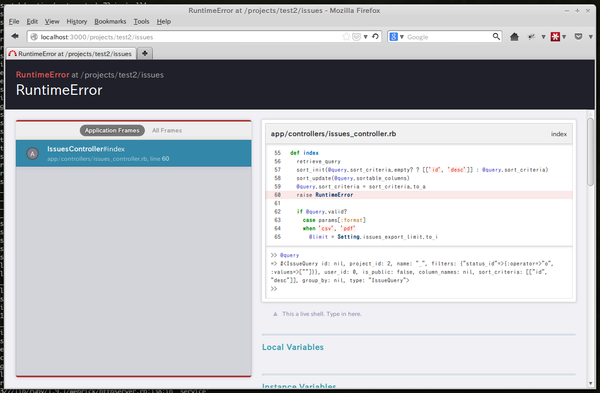The height and width of the screenshot is (393, 600).
Task: Open the Help menu
Action: coord(164,21)
